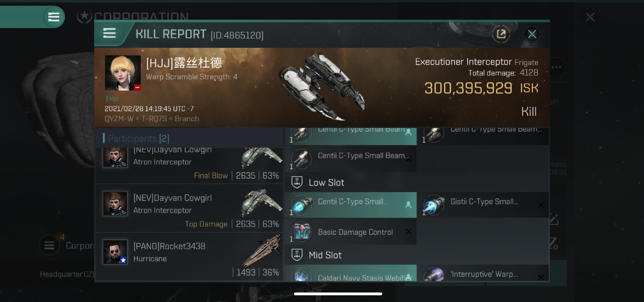644x302 pixels.
Task: Close the Kill Report window
Action: (532, 34)
